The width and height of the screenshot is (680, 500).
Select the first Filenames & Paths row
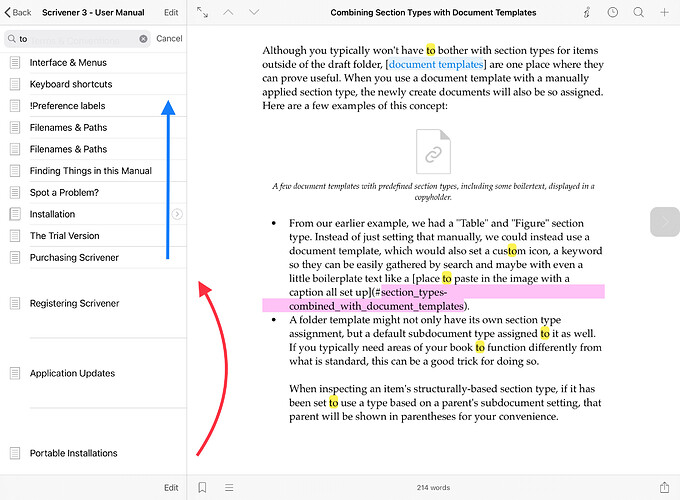pos(93,127)
